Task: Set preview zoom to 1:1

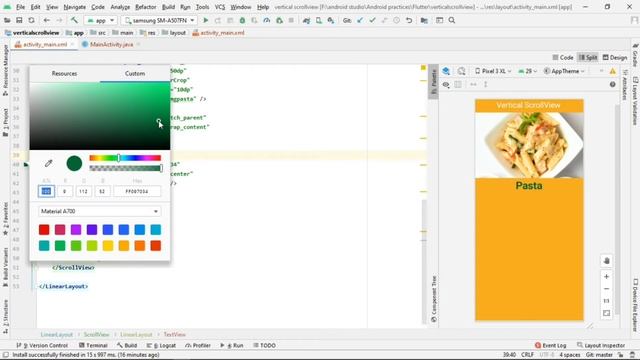Action: pos(607,301)
